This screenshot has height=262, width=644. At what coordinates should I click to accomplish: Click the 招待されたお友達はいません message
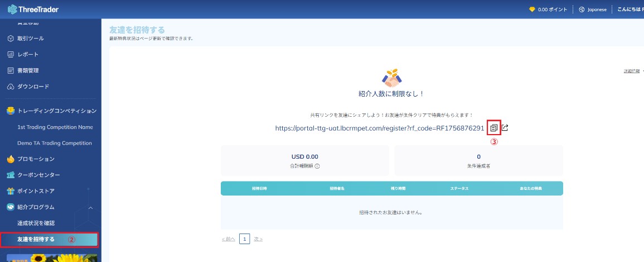pyautogui.click(x=391, y=213)
